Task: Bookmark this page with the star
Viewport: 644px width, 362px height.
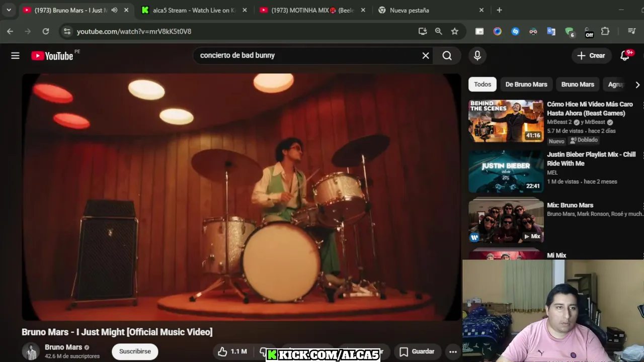Action: click(455, 31)
